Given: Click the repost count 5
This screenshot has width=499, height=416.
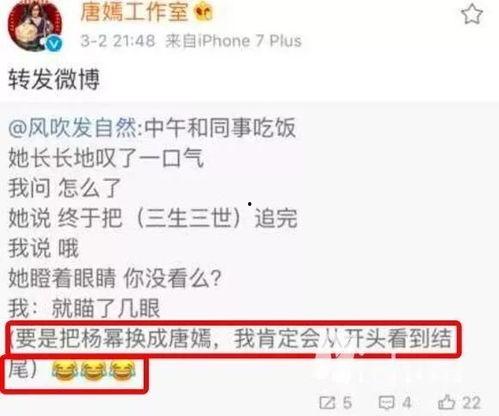Looking at the screenshot, I should (347, 403).
